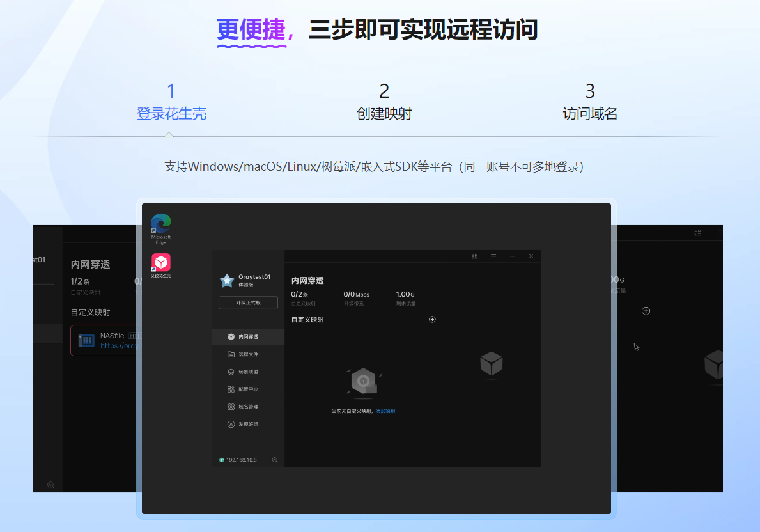The width and height of the screenshot is (760, 532).
Task: Click the plus icon beside 自定义映射
Action: pos(432,319)
